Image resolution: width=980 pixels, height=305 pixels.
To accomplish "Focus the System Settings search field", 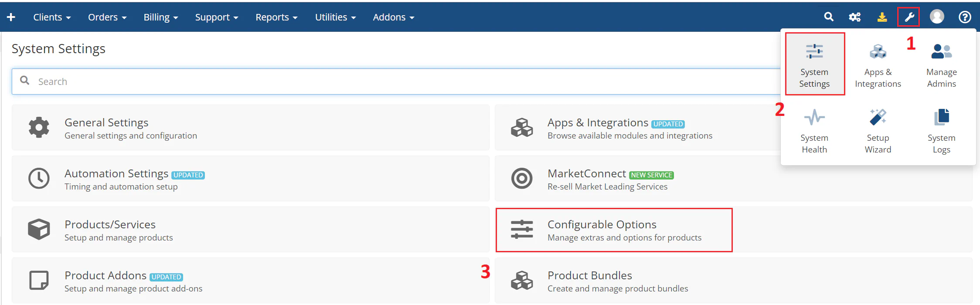I will click(x=396, y=81).
